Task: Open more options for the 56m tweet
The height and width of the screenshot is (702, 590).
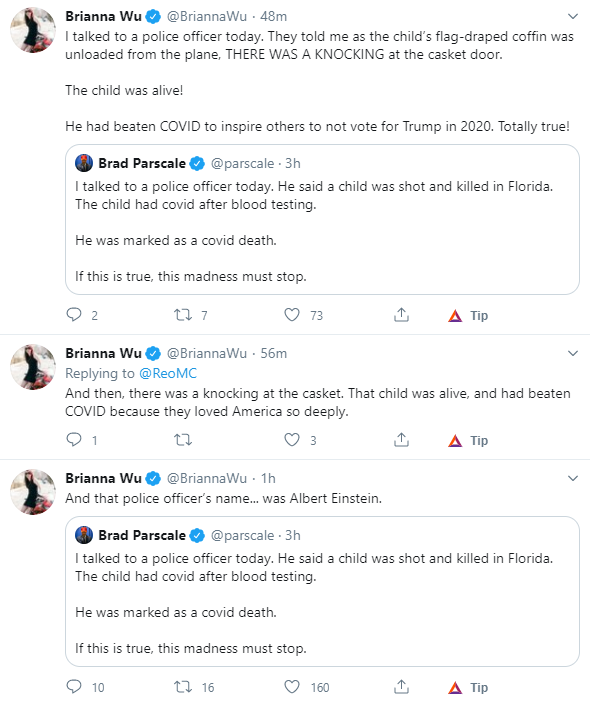Action: pos(573,353)
